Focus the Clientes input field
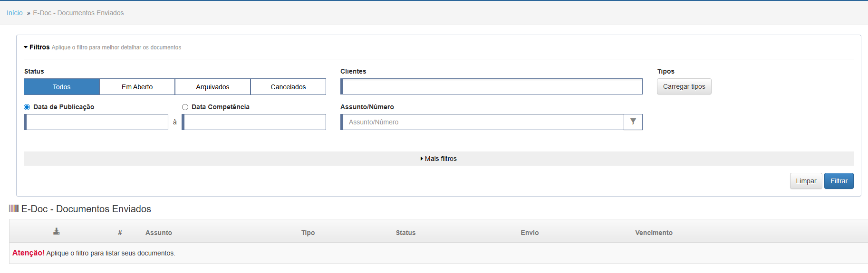 [x=492, y=86]
